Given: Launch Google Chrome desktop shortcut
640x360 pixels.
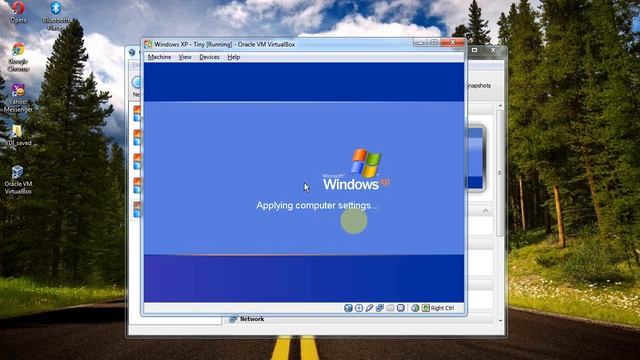Looking at the screenshot, I should point(18,58).
